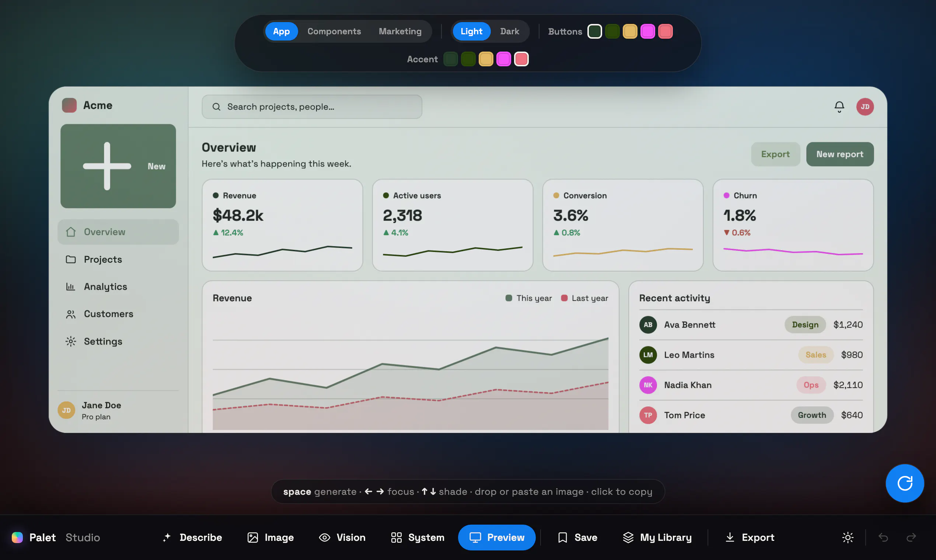Click the Export download icon in bottom bar
This screenshot has height=560, width=936.
point(730,538)
